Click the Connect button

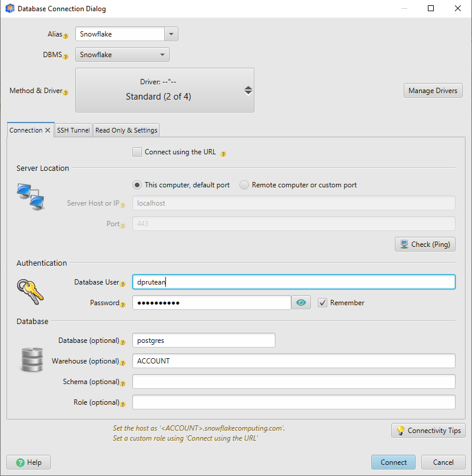pyautogui.click(x=394, y=462)
